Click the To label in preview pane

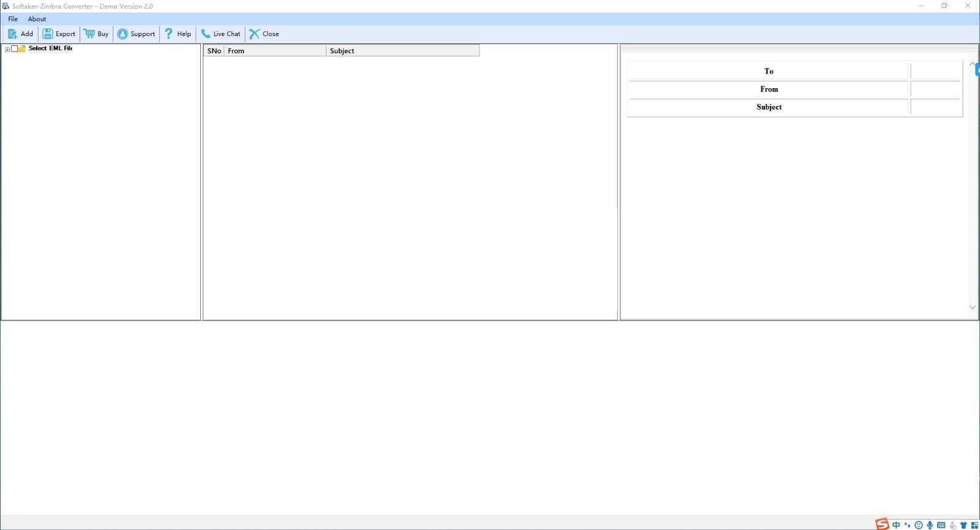[769, 71]
